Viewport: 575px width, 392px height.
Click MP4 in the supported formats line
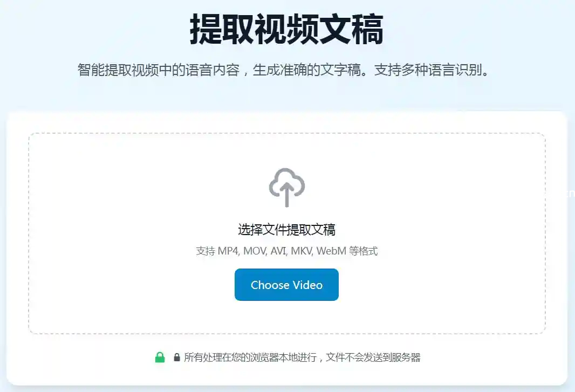pos(228,251)
